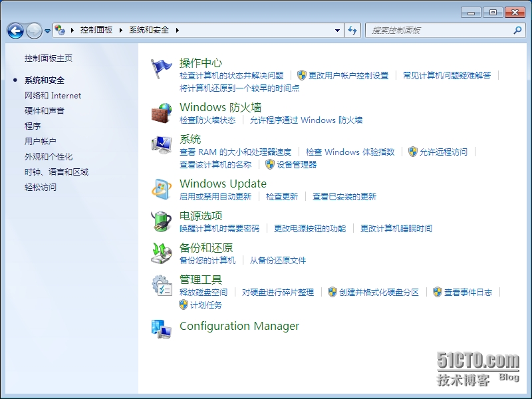532x399 pixels.
Task: Click shield icon beside 允许远程访问
Action: tap(412, 152)
